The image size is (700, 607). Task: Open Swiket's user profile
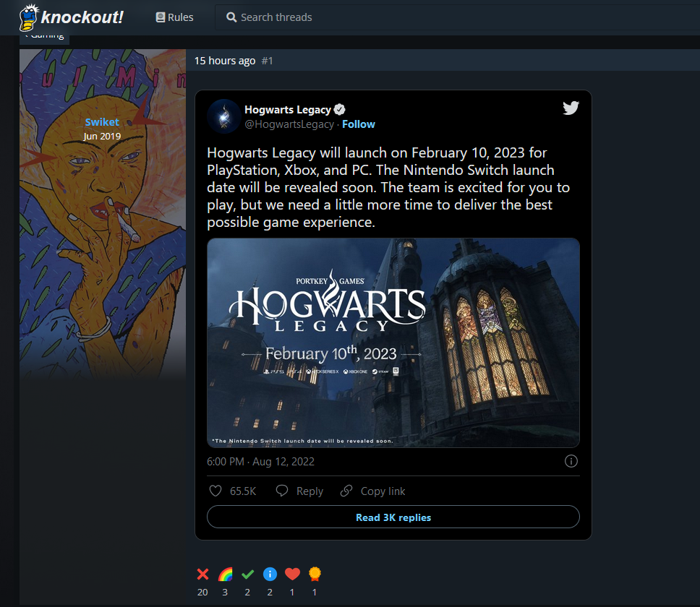102,121
